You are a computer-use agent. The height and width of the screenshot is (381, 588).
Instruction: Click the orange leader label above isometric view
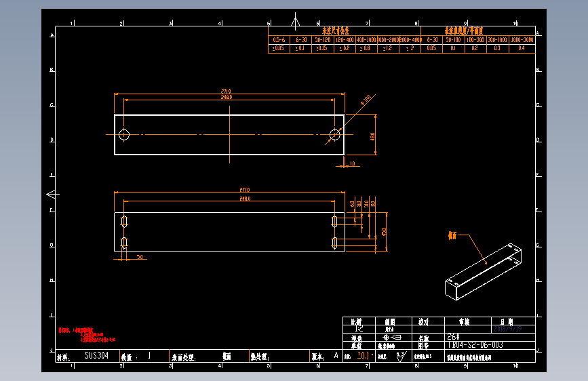pyautogui.click(x=452, y=235)
